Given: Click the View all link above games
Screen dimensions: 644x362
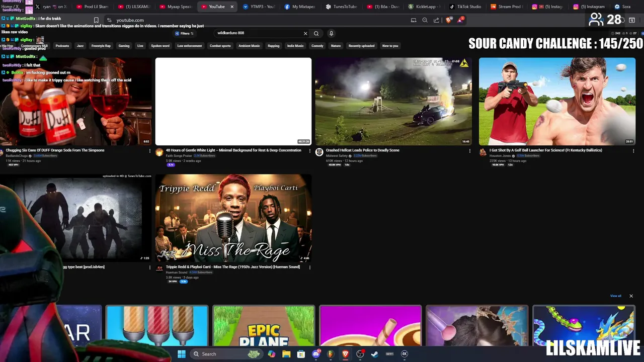Looking at the screenshot, I should [616, 296].
